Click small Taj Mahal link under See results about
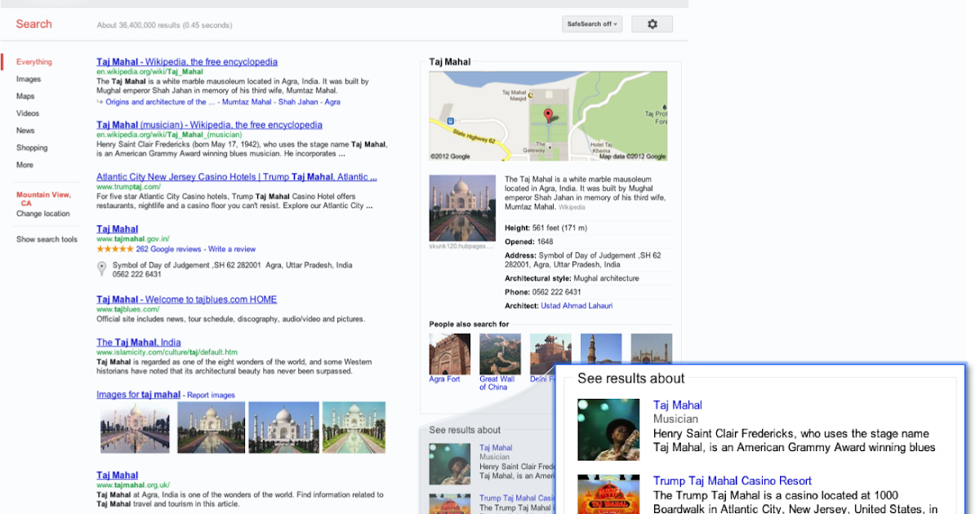Viewport: 980px width, 514px height. 496,448
